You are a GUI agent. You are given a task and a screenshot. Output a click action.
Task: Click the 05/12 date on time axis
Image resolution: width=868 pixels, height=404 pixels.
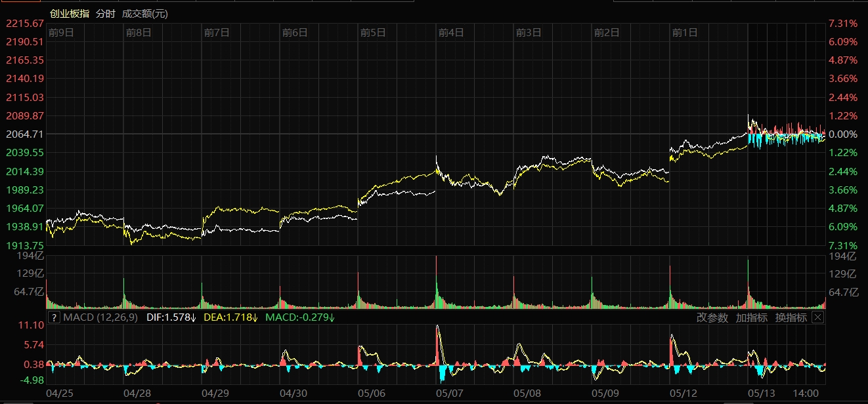[x=684, y=394]
